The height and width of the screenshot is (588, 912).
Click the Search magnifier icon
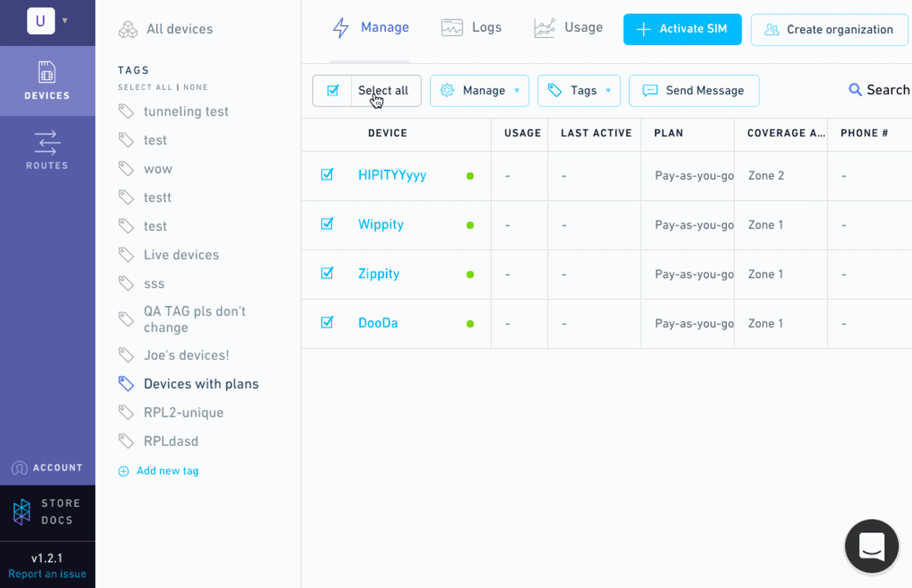855,90
